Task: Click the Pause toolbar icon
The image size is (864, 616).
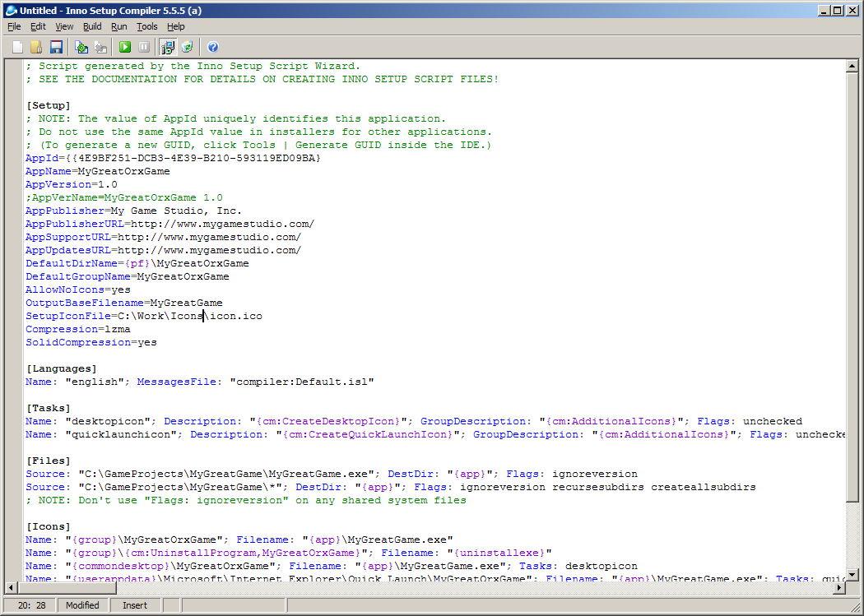Action: tap(144, 48)
